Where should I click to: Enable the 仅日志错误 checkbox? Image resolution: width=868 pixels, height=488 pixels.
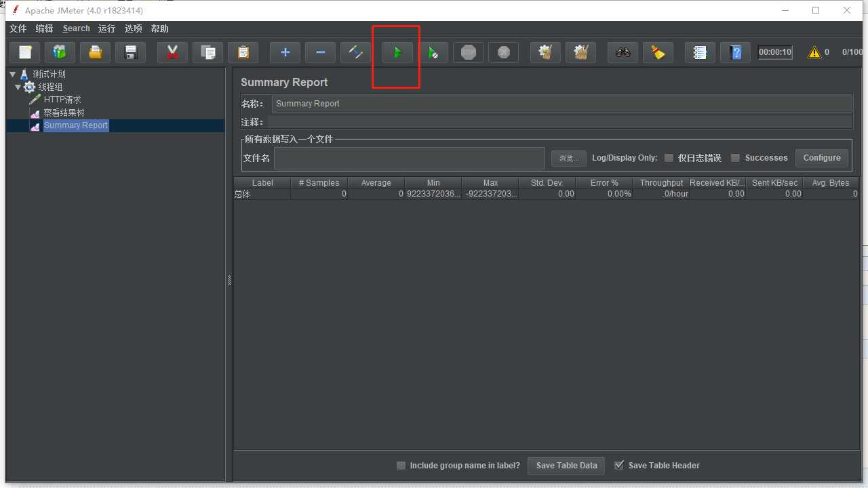pos(669,158)
